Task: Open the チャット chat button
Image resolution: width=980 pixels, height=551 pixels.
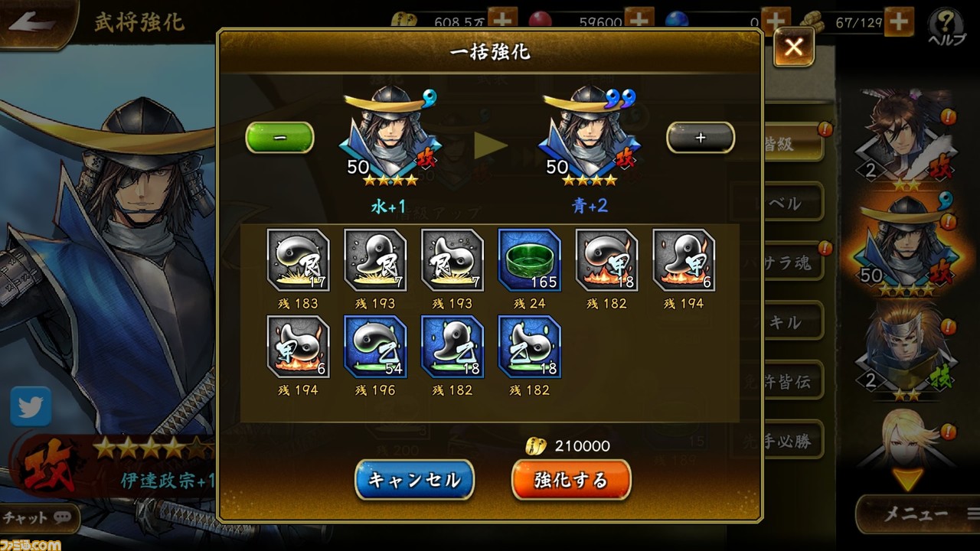Action: [x=38, y=518]
